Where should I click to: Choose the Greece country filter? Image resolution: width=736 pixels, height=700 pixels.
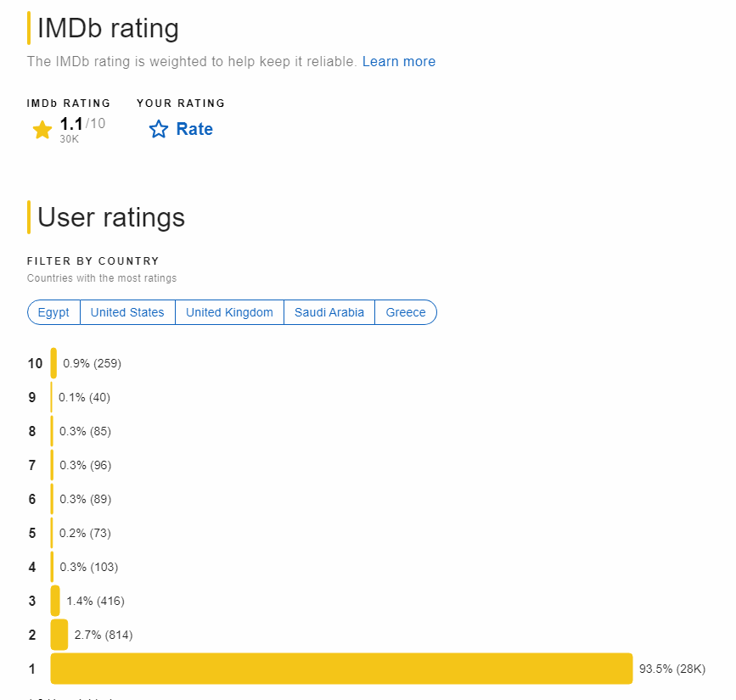click(x=406, y=312)
